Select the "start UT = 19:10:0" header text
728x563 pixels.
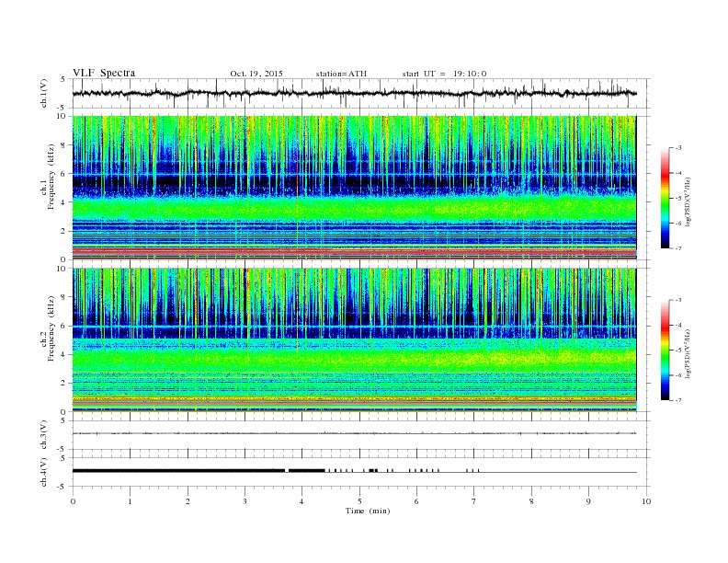[444, 74]
